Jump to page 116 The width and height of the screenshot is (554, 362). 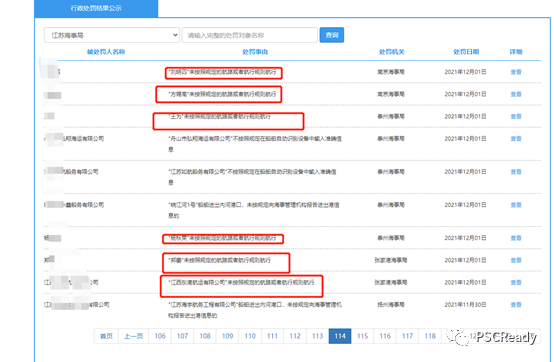click(x=385, y=336)
